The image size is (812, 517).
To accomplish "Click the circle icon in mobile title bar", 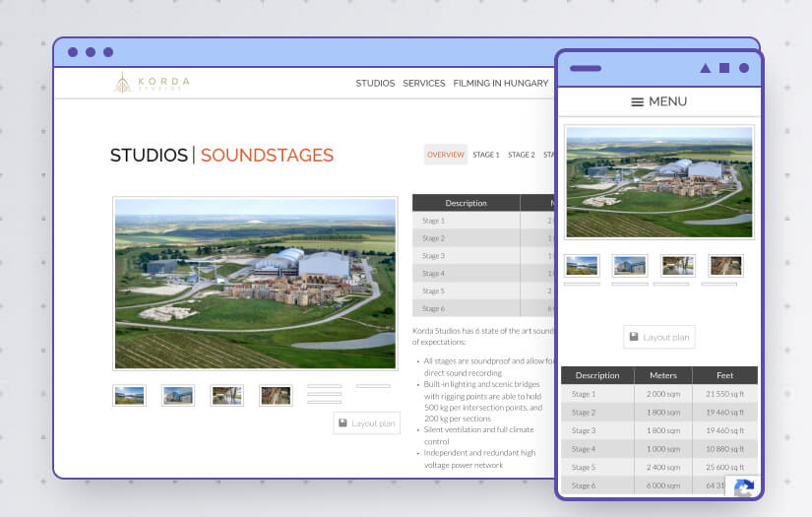I will pyautogui.click(x=744, y=68).
